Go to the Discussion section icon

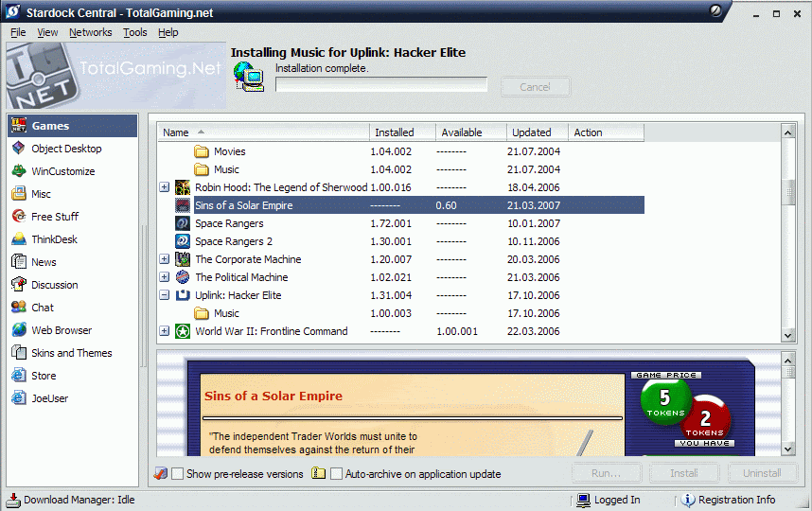point(19,284)
